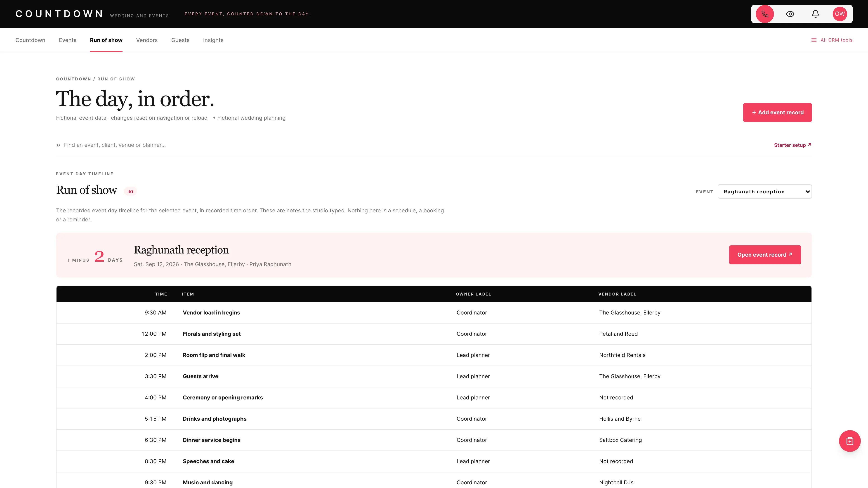868x488 pixels.
Task: Select the Run of show tab
Action: [106, 40]
